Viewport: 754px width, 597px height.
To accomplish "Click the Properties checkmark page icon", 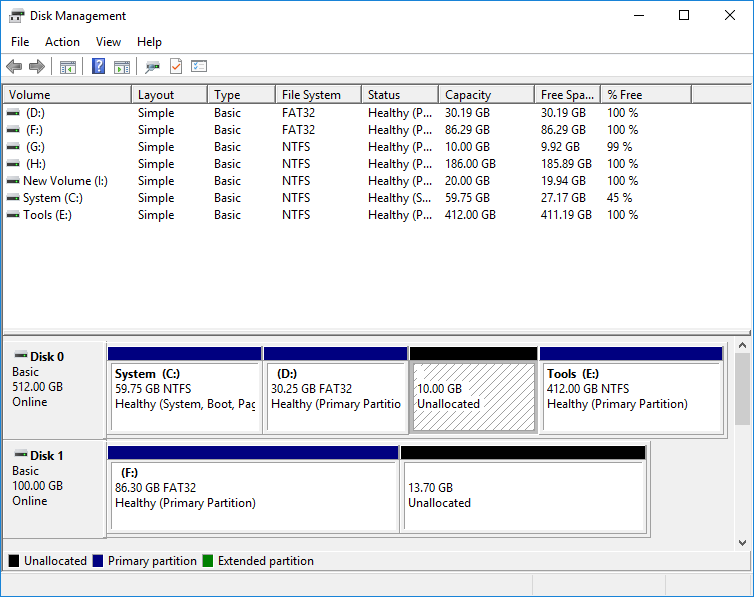I will pos(176,67).
